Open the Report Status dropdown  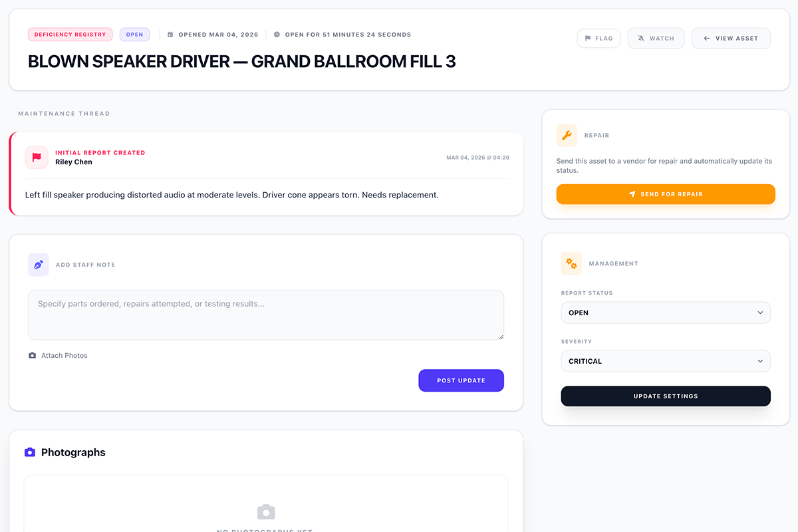(666, 313)
